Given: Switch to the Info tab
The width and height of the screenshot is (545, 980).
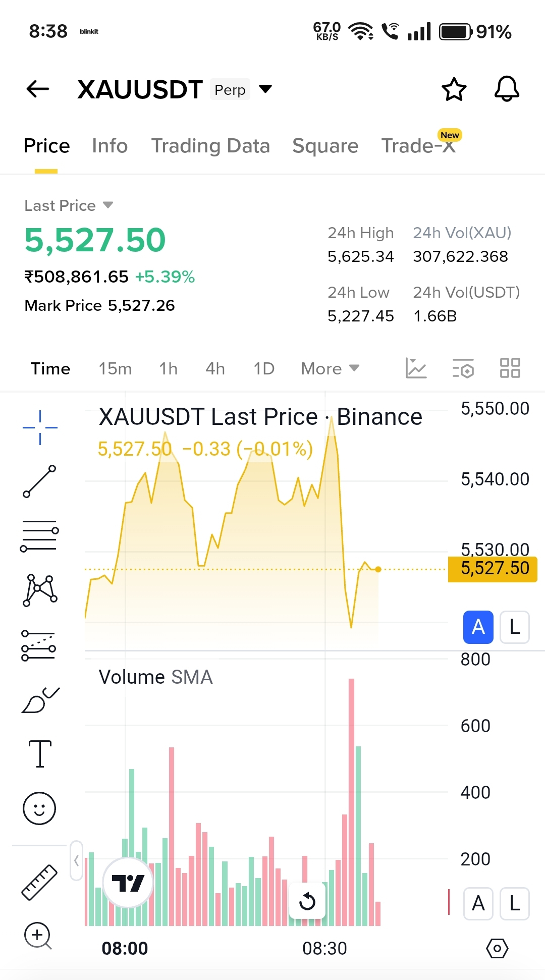Looking at the screenshot, I should pyautogui.click(x=110, y=146).
